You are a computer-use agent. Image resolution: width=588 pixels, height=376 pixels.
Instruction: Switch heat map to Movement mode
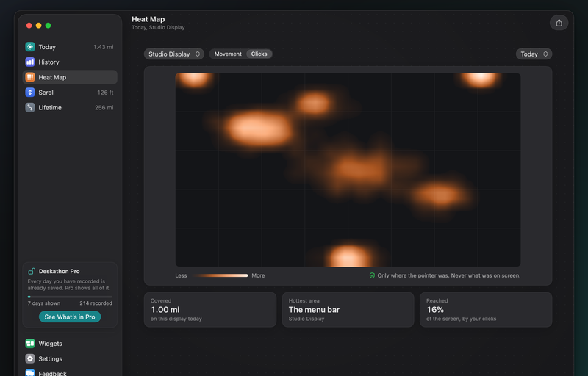pos(228,54)
